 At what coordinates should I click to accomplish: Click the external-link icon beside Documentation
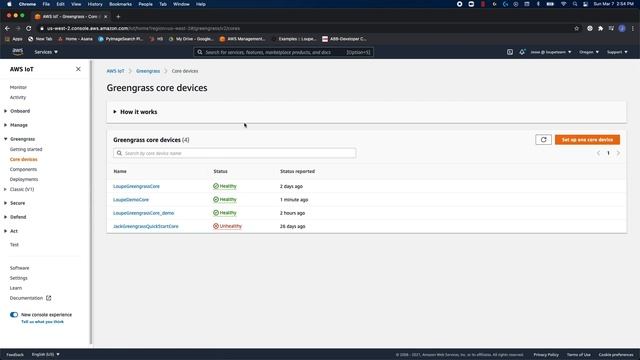click(x=49, y=298)
